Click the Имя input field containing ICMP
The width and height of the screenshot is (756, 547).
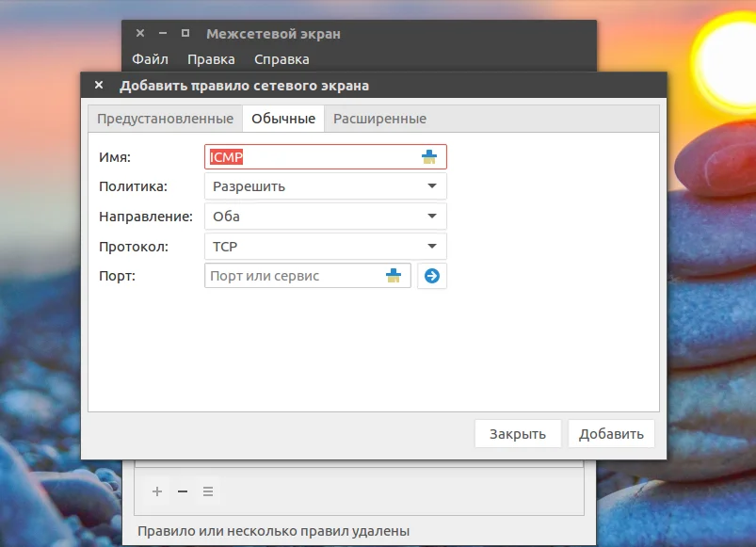click(x=326, y=156)
